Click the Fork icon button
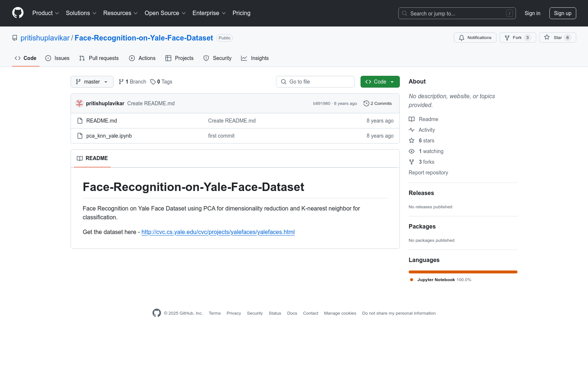This screenshot has width=588, height=368. click(x=507, y=38)
